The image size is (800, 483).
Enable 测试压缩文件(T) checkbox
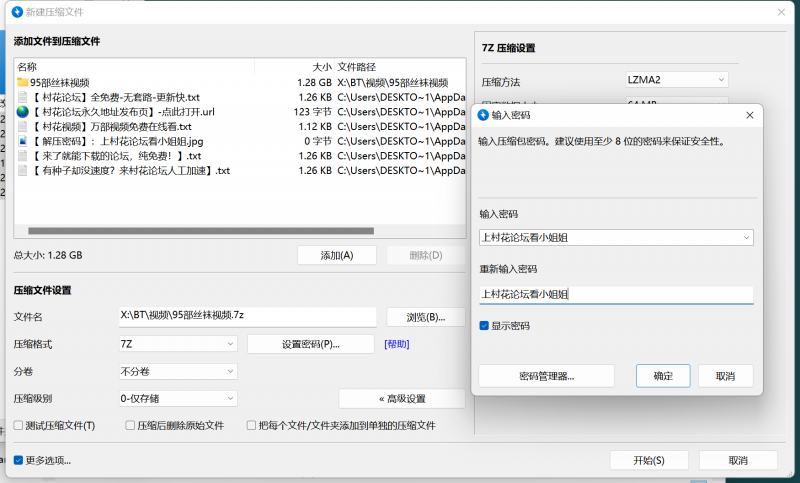point(19,425)
